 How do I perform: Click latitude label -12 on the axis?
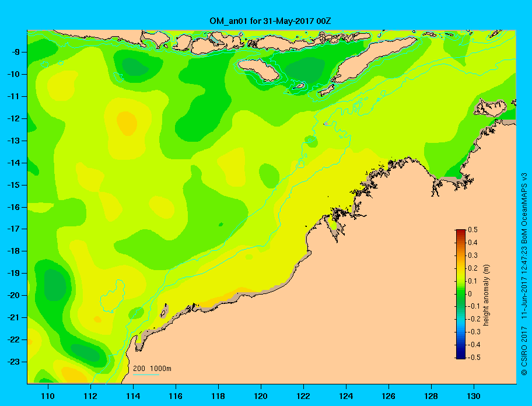coord(13,118)
